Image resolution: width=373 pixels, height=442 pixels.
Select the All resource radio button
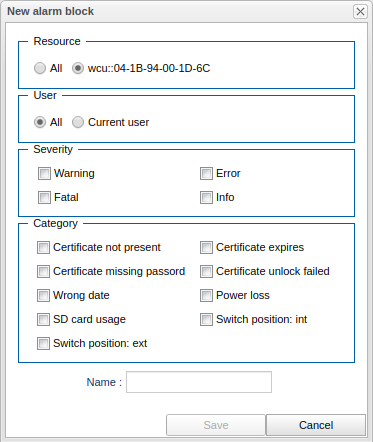coord(40,68)
